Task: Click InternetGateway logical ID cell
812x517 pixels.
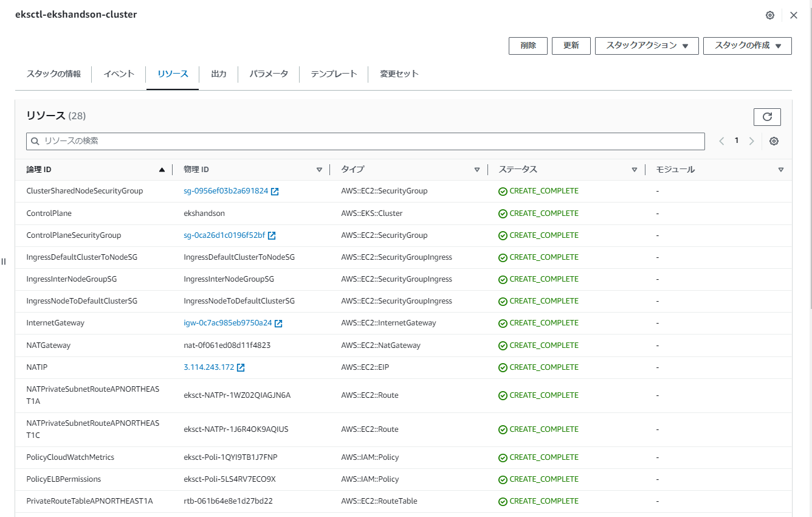Action: [55, 323]
